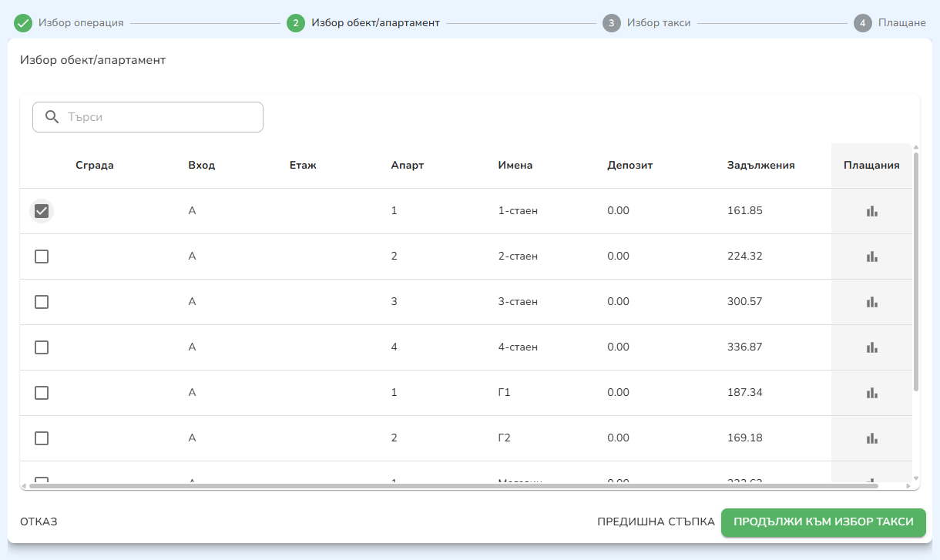This screenshot has height=560, width=940.
Task: Select the 2-стаен apartment checkbox
Action: [42, 257]
